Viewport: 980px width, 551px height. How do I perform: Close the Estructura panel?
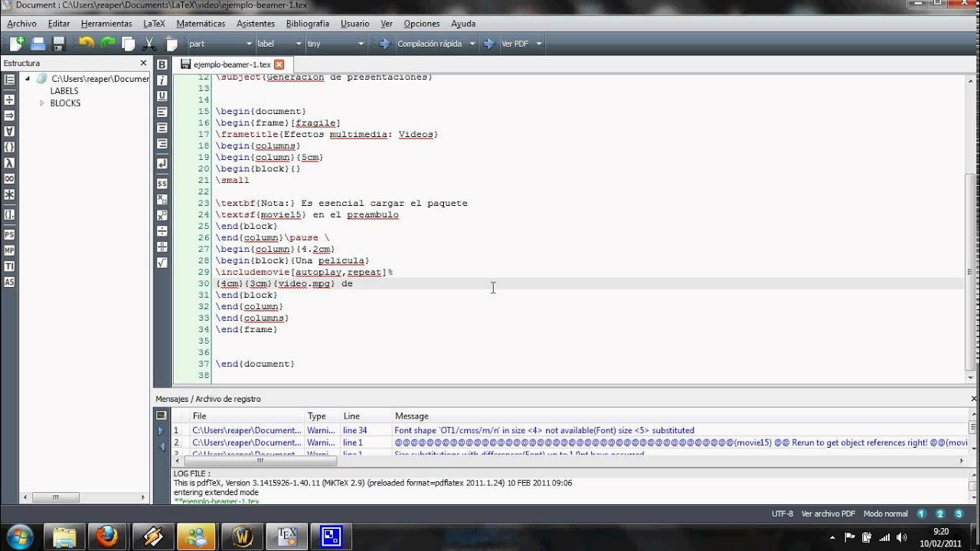(x=143, y=63)
